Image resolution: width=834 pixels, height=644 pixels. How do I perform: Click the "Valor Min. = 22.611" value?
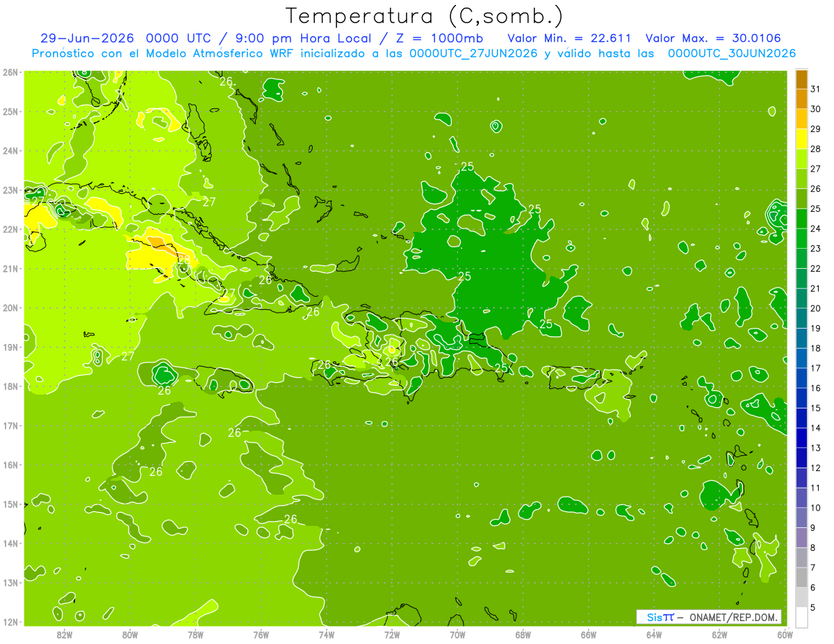coord(569,38)
